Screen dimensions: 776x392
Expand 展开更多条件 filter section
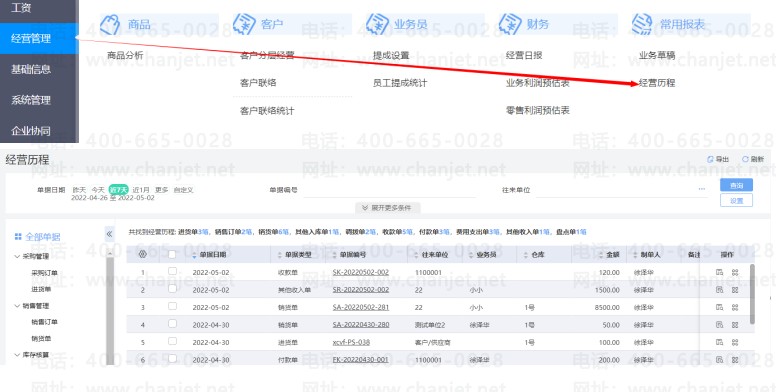coord(388,208)
